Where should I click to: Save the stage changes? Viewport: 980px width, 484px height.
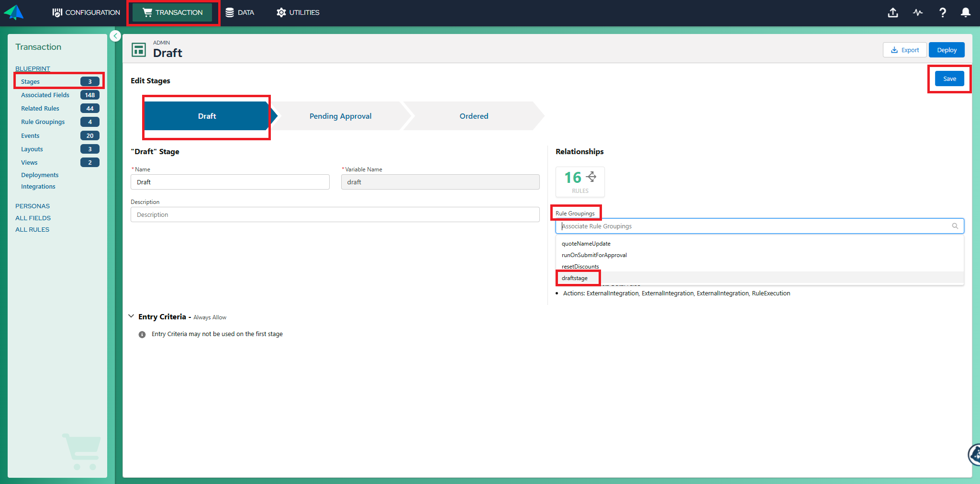tap(949, 79)
